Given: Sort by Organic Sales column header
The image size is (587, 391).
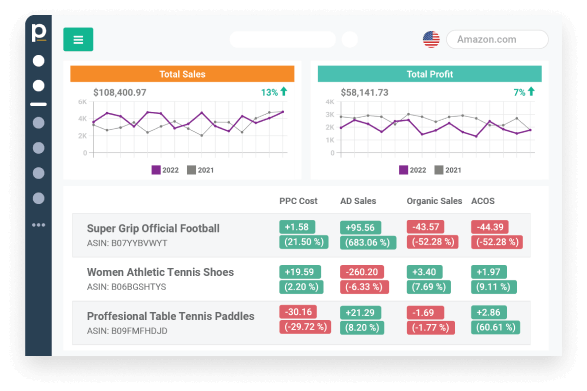Looking at the screenshot, I should [434, 201].
